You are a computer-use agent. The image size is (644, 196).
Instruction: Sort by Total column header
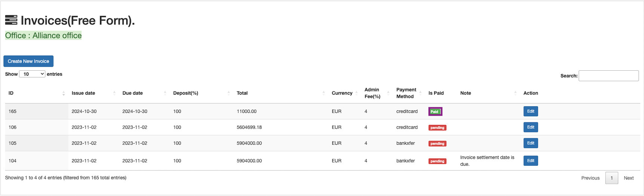tap(242, 93)
